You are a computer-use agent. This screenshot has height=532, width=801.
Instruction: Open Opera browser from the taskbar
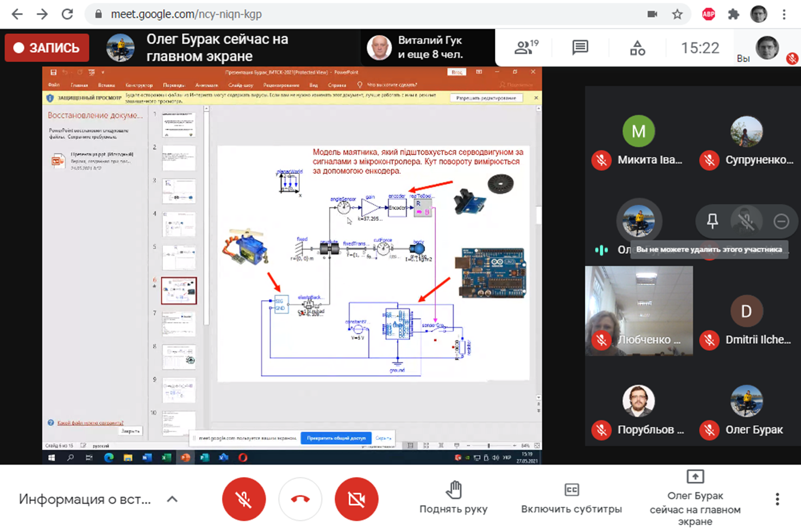243,458
